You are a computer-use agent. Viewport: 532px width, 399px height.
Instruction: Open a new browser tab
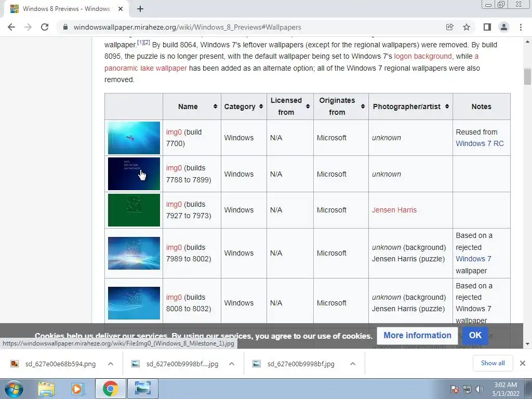tap(140, 9)
